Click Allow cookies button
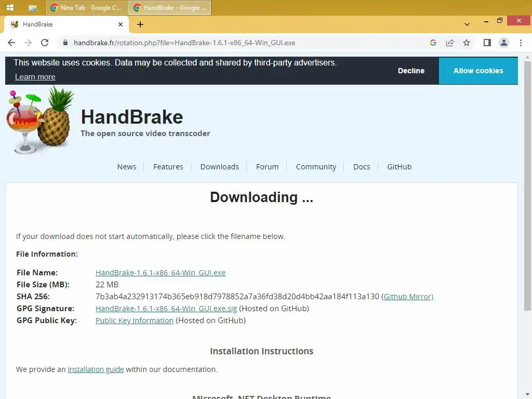 (478, 71)
